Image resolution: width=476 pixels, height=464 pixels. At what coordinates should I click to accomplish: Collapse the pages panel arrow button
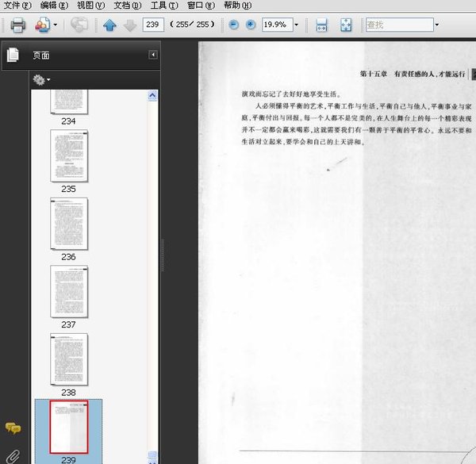click(x=153, y=55)
